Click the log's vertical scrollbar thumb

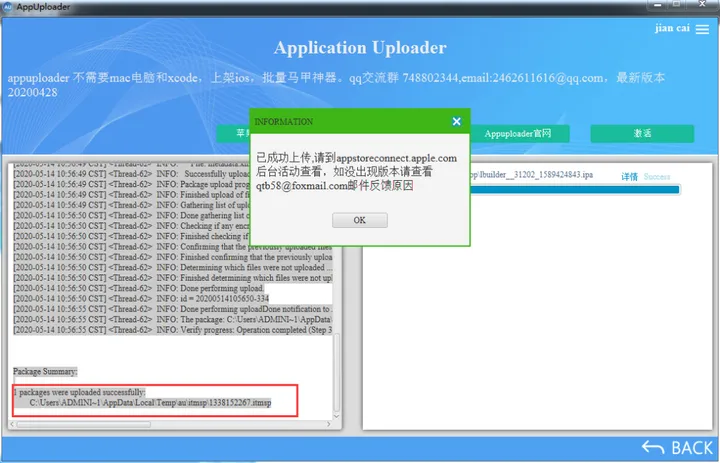pos(337,372)
